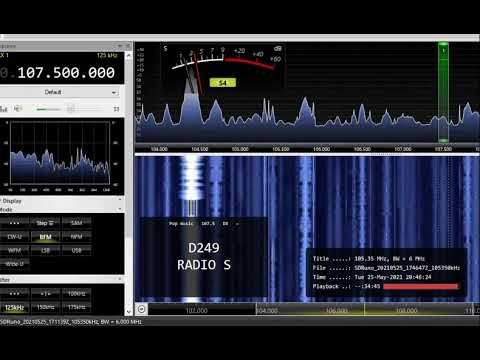Choose the 125kHz filter bandwidth
This screenshot has height=360, width=480.
[14, 307]
